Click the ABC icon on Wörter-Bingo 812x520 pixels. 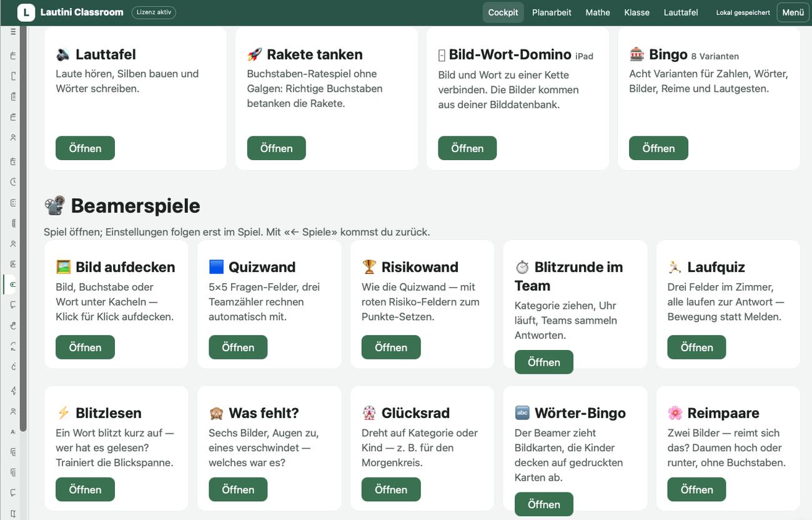522,413
